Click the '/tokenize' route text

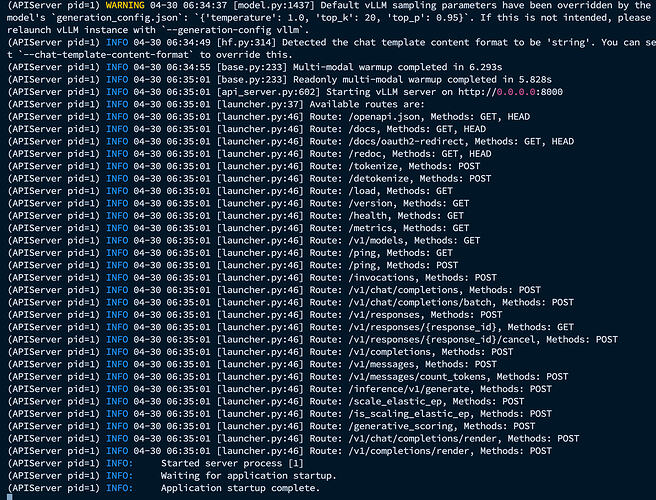tap(373, 166)
